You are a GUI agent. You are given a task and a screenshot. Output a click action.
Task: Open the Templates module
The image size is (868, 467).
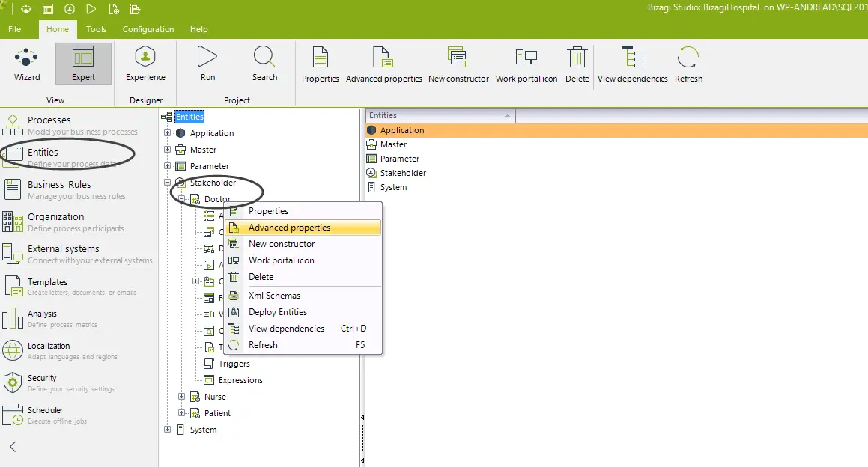click(x=69, y=286)
